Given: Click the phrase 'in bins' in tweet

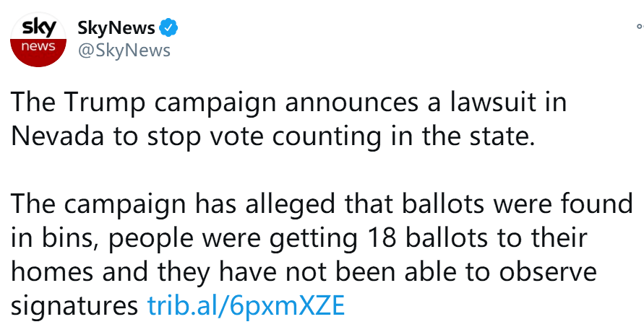Looking at the screenshot, I should click(x=55, y=239).
